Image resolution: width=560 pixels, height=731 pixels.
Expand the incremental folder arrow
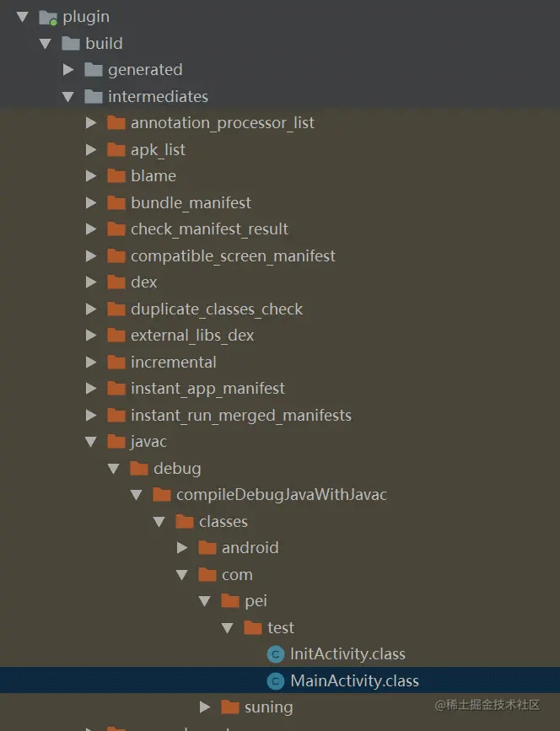[91, 363]
